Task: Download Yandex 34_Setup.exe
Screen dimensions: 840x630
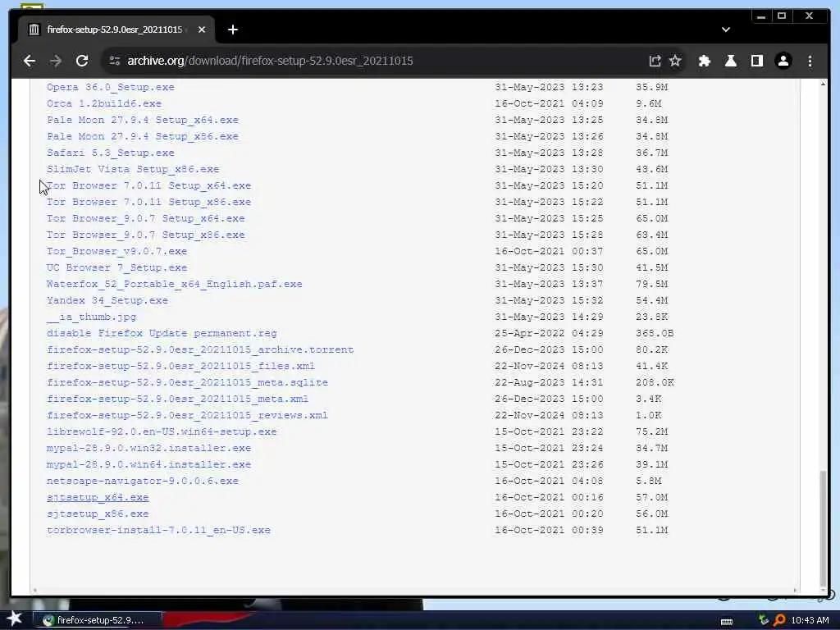Action: (x=107, y=300)
